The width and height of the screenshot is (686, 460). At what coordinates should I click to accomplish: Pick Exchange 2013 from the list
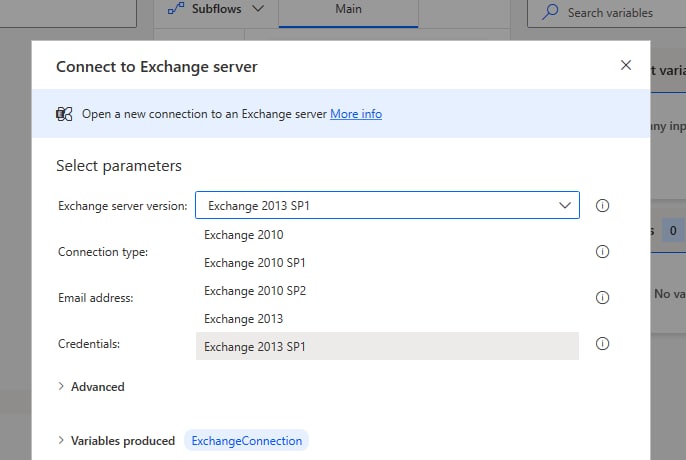(x=387, y=319)
